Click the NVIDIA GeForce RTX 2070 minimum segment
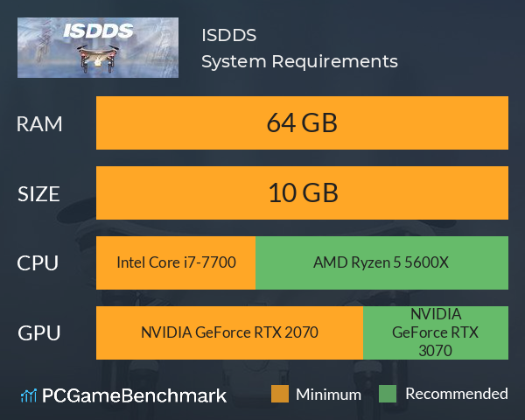 [x=229, y=332]
